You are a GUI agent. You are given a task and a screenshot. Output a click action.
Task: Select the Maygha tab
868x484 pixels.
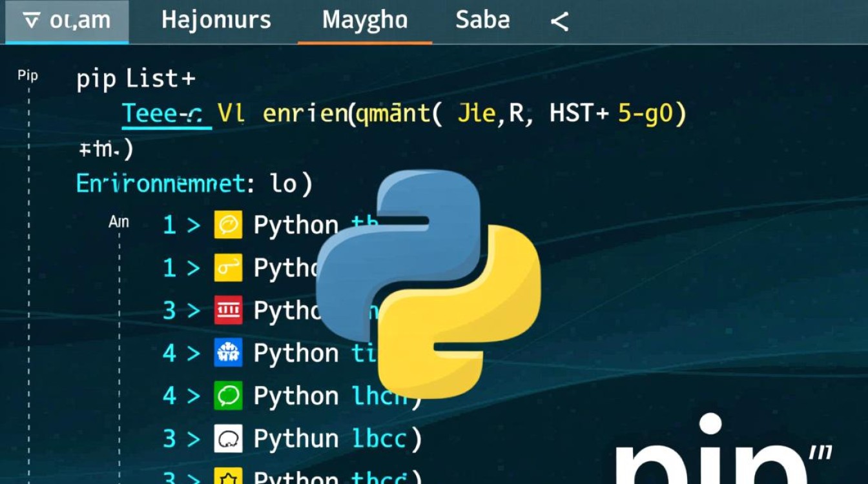click(x=365, y=21)
